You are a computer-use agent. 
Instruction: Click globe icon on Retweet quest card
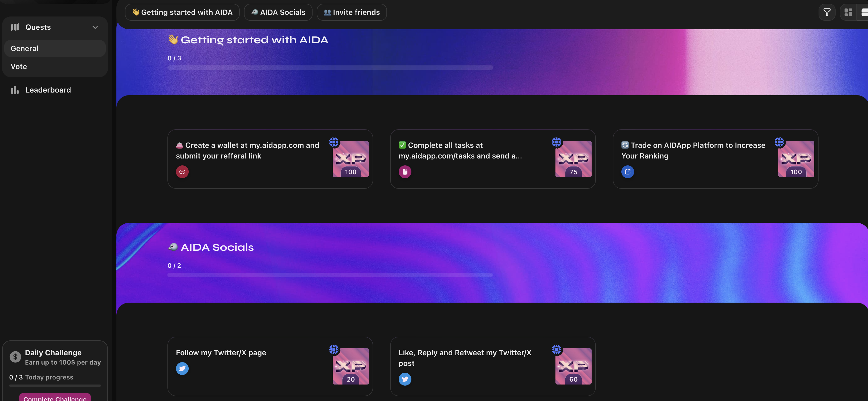(556, 349)
